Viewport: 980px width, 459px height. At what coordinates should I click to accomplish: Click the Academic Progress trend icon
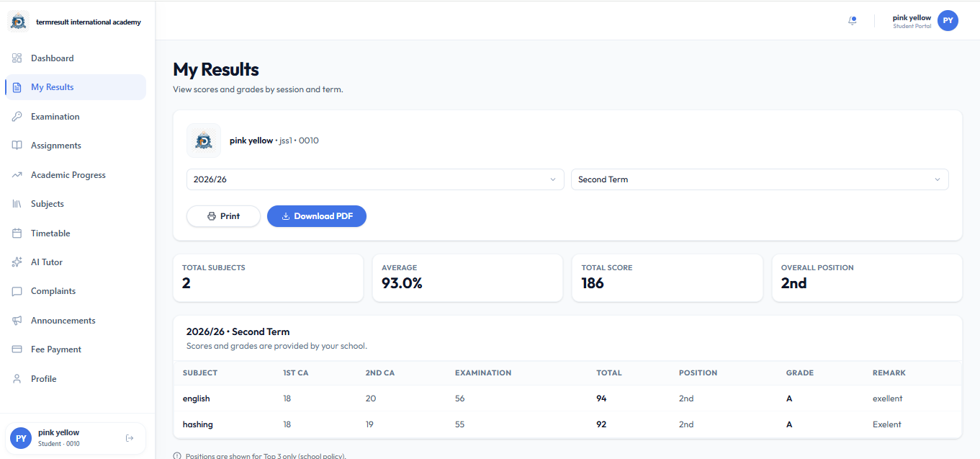[x=17, y=175]
